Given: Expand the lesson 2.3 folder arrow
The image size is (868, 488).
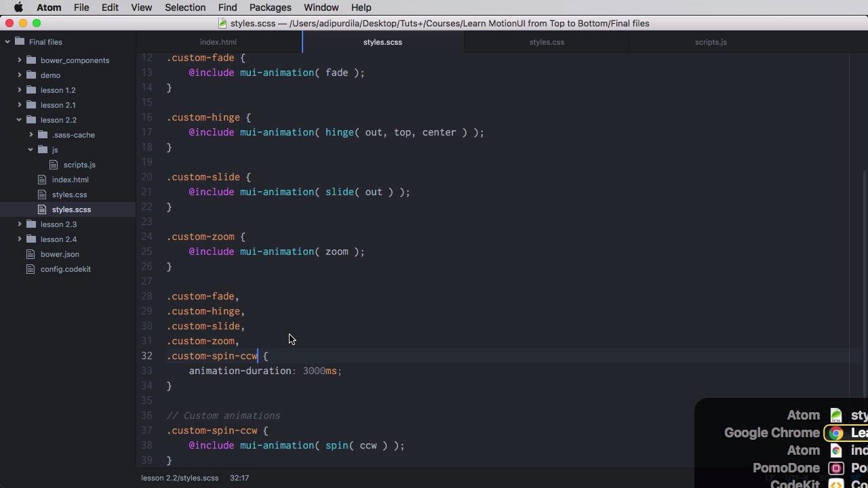Looking at the screenshot, I should coord(20,224).
